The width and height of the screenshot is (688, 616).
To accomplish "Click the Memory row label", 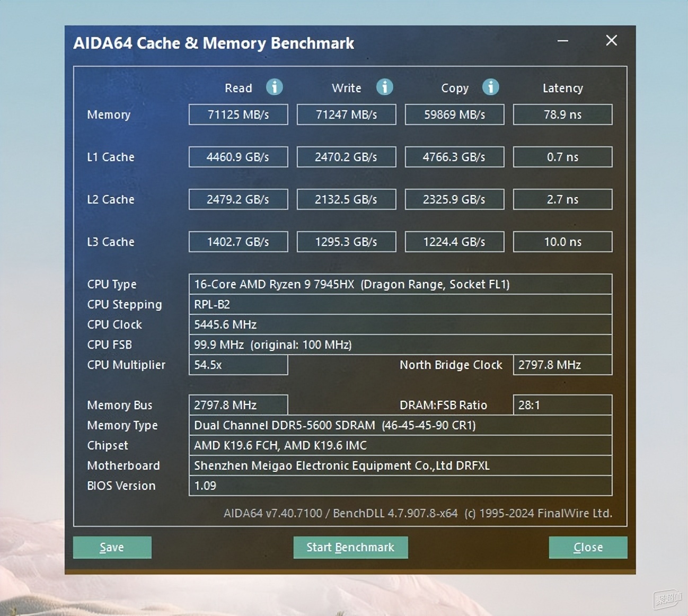I will 109,115.
